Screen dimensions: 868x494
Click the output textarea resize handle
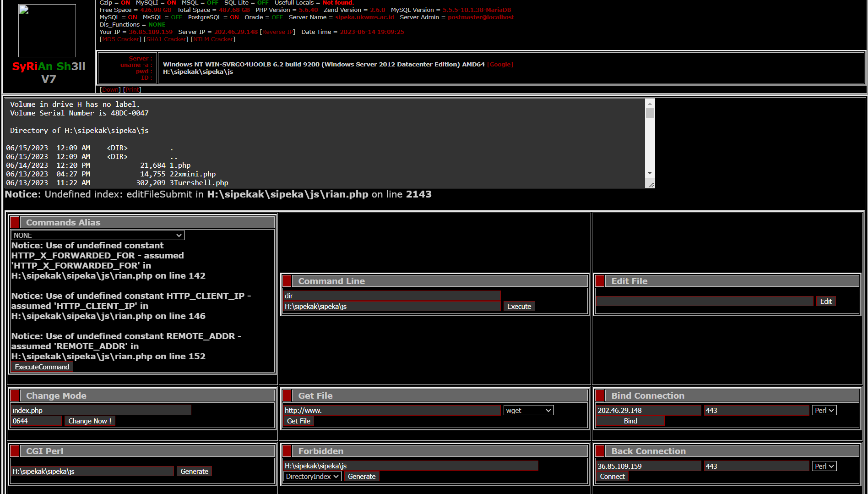point(651,185)
